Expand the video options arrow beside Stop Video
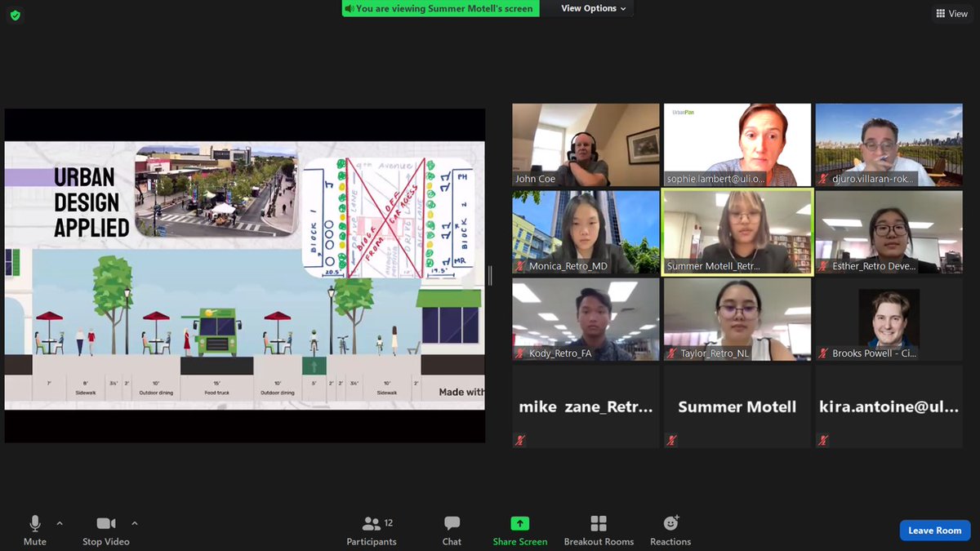 click(135, 523)
